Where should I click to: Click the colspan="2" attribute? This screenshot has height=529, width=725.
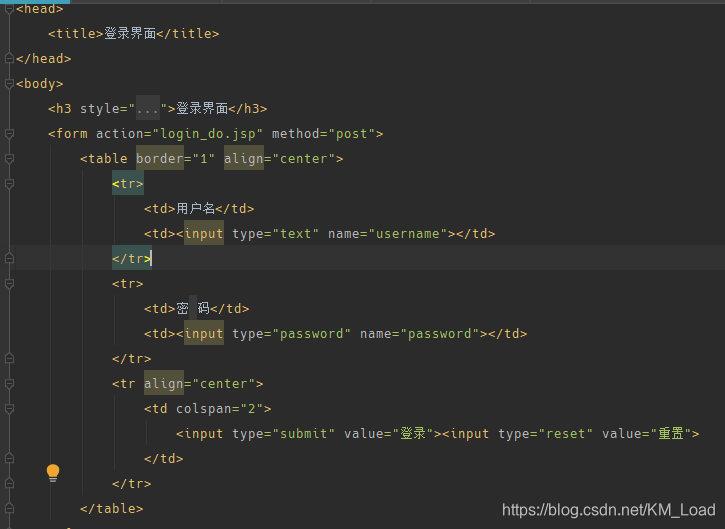pos(220,408)
